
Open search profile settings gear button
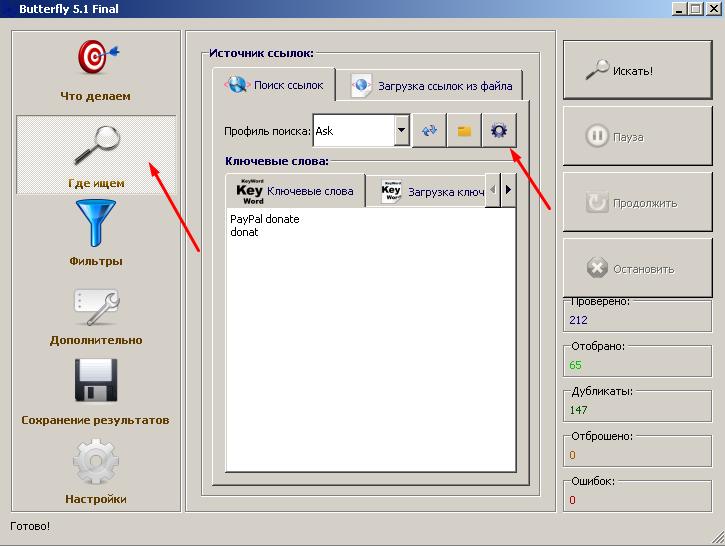[498, 131]
